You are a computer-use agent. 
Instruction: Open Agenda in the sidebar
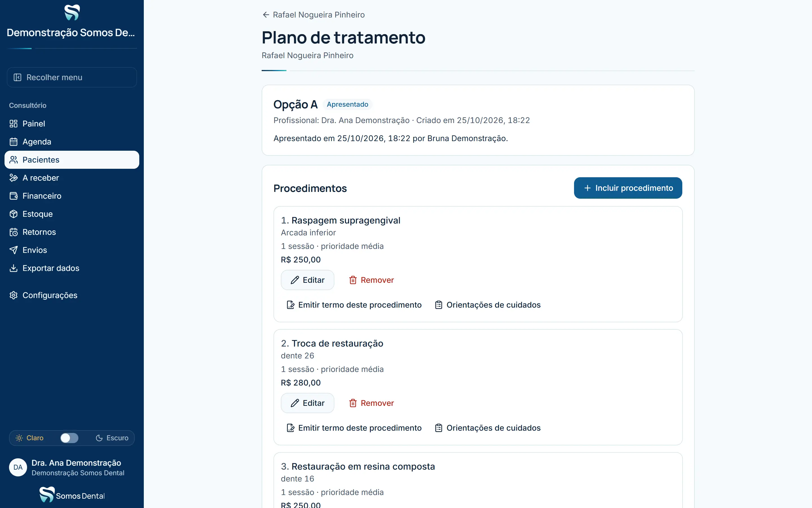point(72,142)
